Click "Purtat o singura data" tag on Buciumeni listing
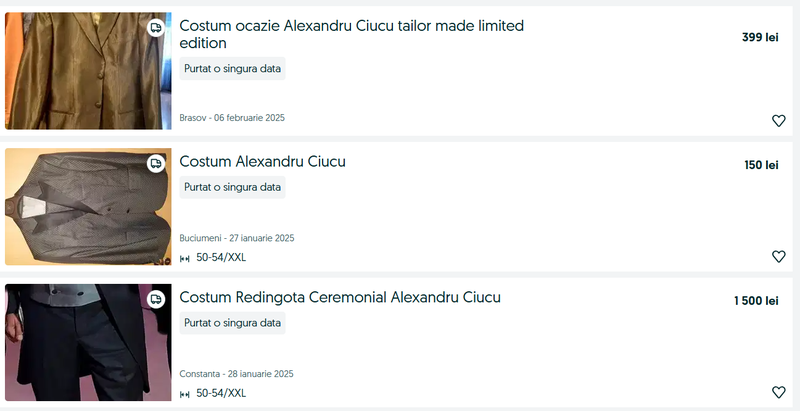 pyautogui.click(x=233, y=187)
